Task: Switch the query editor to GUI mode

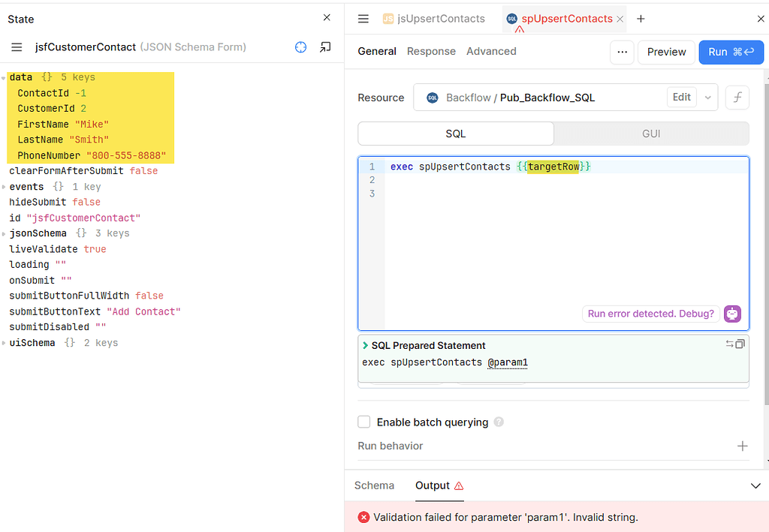Action: [x=650, y=133]
